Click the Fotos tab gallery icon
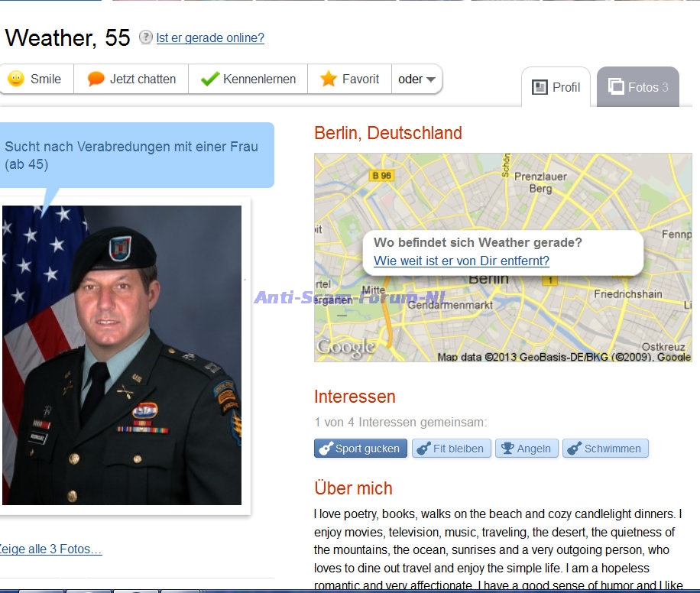 click(x=616, y=86)
